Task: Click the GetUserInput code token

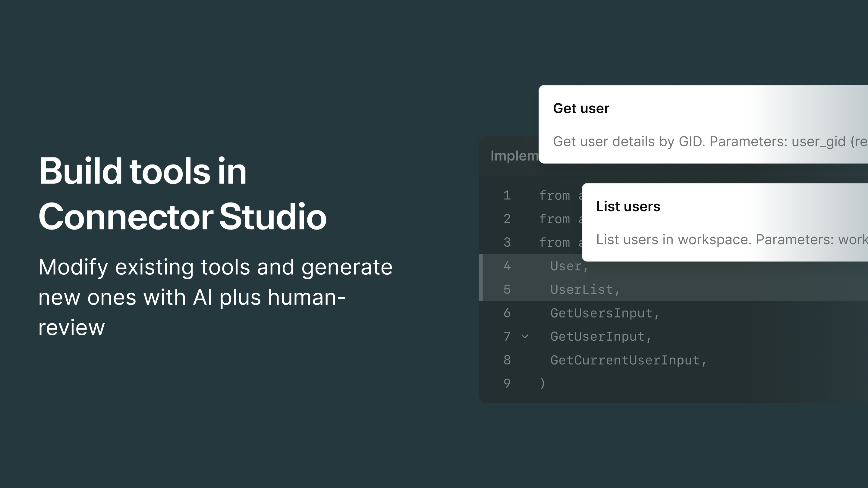Action: pyautogui.click(x=597, y=336)
